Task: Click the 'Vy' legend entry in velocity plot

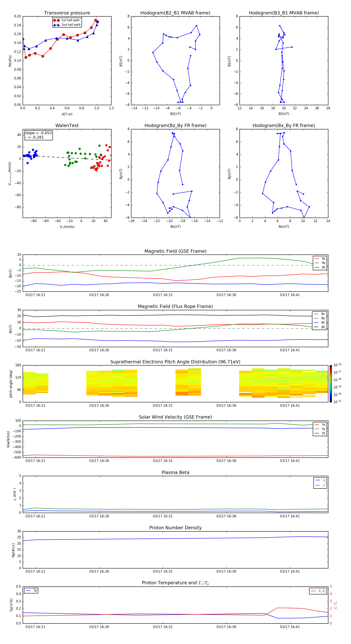Action: [320, 429]
